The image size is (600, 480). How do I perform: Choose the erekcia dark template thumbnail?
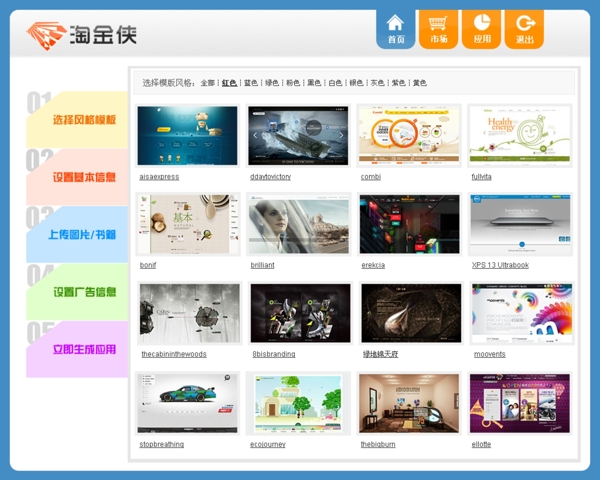click(x=409, y=224)
